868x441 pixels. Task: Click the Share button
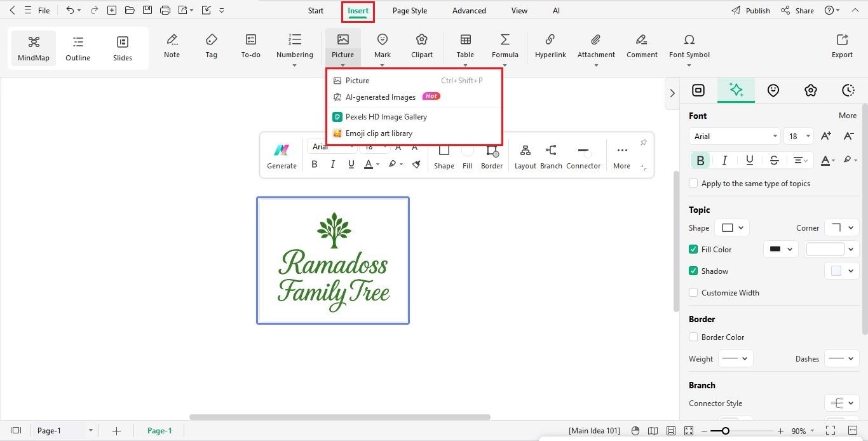[x=797, y=11]
